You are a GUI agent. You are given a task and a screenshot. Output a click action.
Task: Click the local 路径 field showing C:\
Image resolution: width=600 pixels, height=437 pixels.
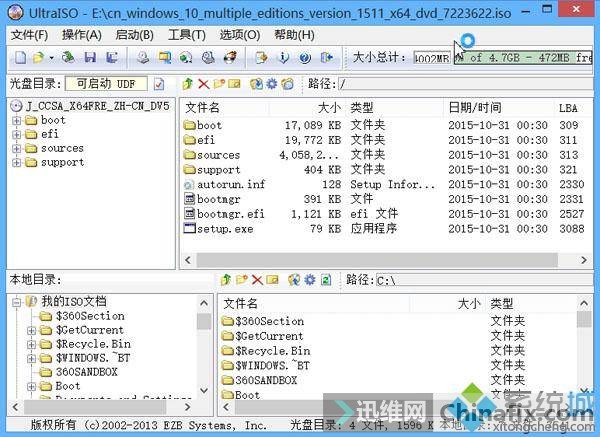pyautogui.click(x=484, y=280)
